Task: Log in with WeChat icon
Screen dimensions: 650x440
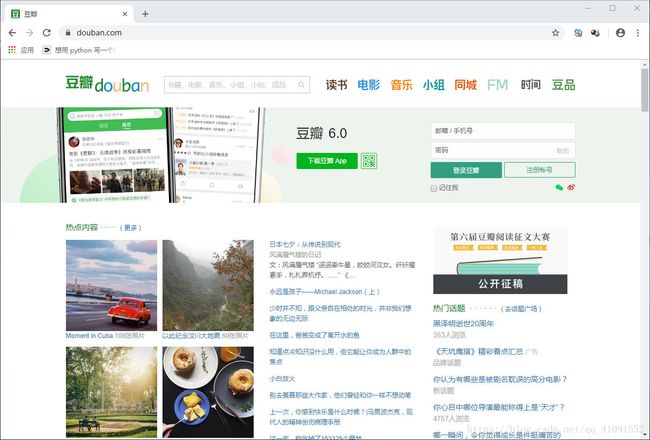Action: pos(559,187)
